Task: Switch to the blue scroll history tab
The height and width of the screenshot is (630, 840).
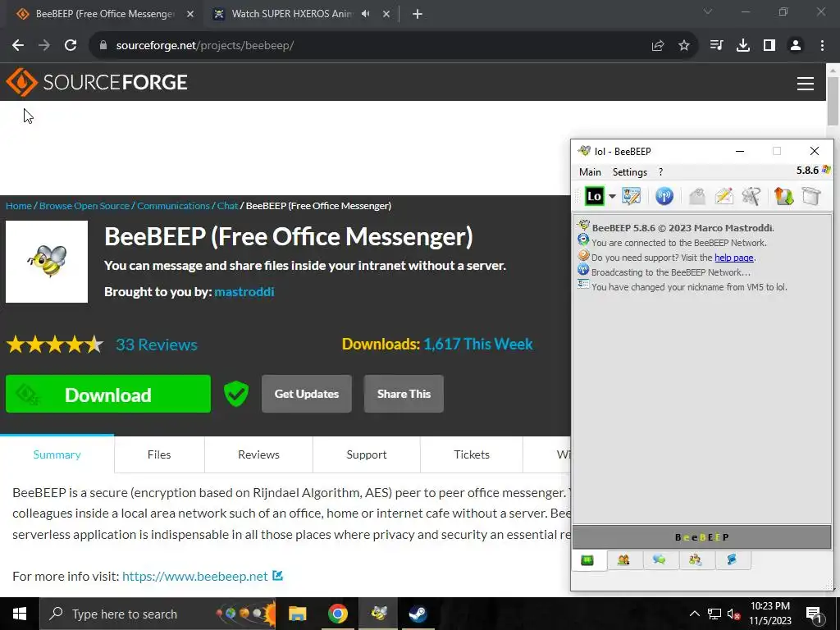Action: coord(731,559)
